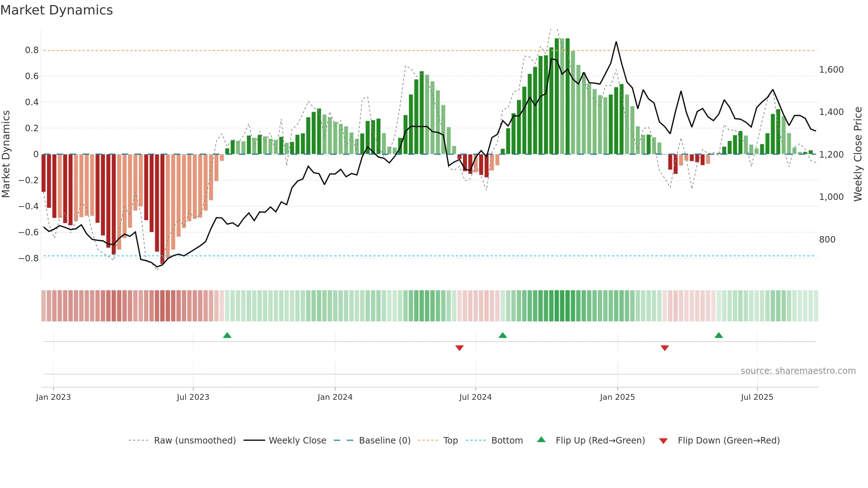
Task: Click the −0.2 tick on left axis
Action: (x=29, y=180)
